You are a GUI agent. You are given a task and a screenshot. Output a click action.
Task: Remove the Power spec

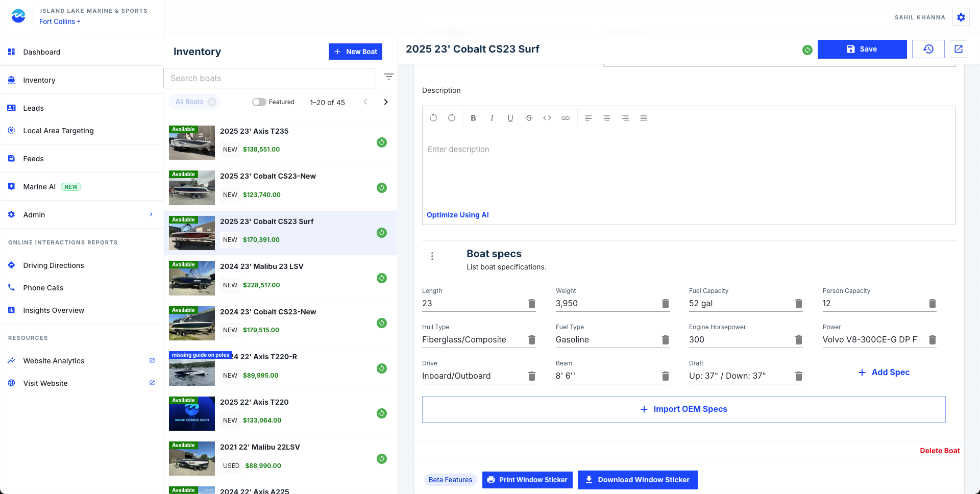933,340
